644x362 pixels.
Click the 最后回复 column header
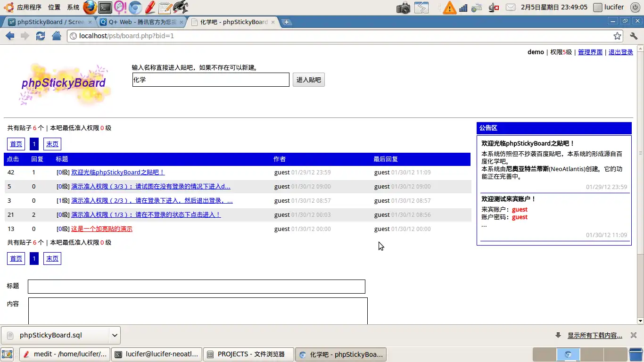pyautogui.click(x=386, y=159)
